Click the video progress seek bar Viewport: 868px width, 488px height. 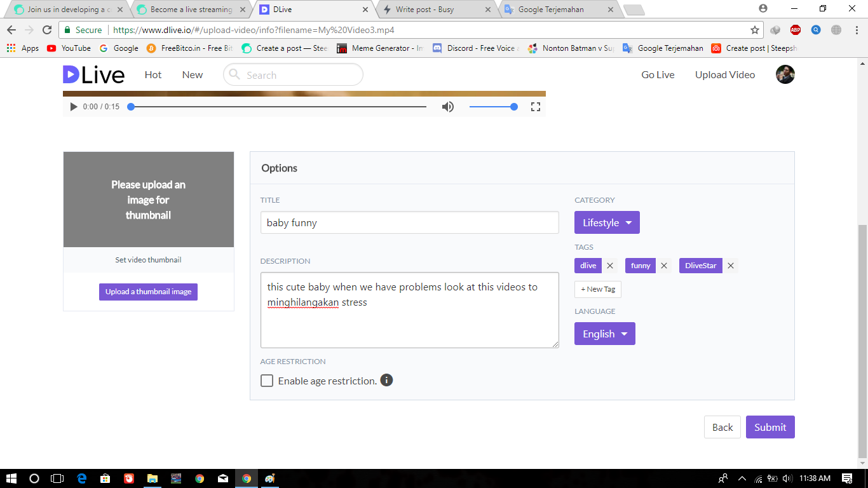(x=278, y=107)
